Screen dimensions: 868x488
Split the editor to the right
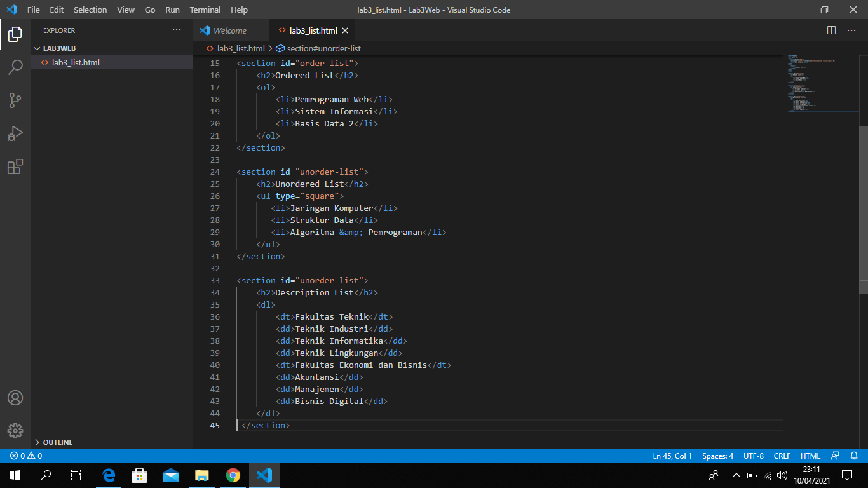(x=831, y=30)
